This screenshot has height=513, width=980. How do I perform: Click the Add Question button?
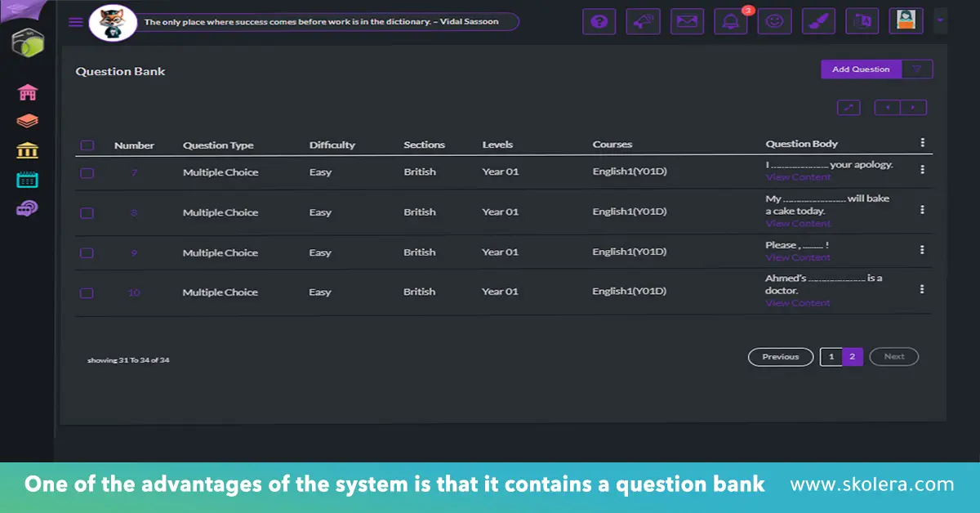[861, 69]
